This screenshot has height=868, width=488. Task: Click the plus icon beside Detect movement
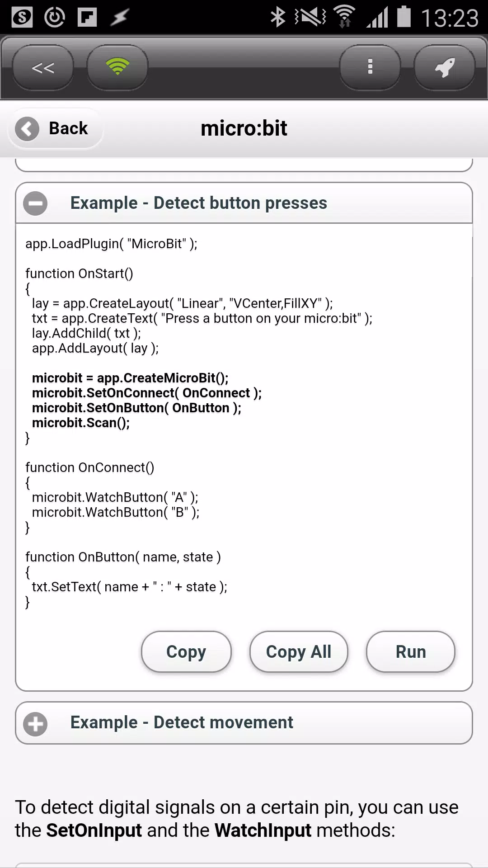click(35, 724)
